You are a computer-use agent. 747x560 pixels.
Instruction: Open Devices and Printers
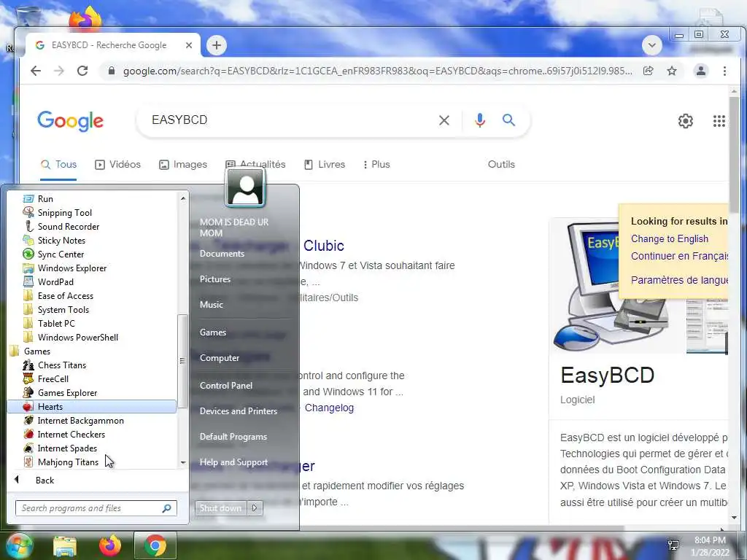[239, 411]
